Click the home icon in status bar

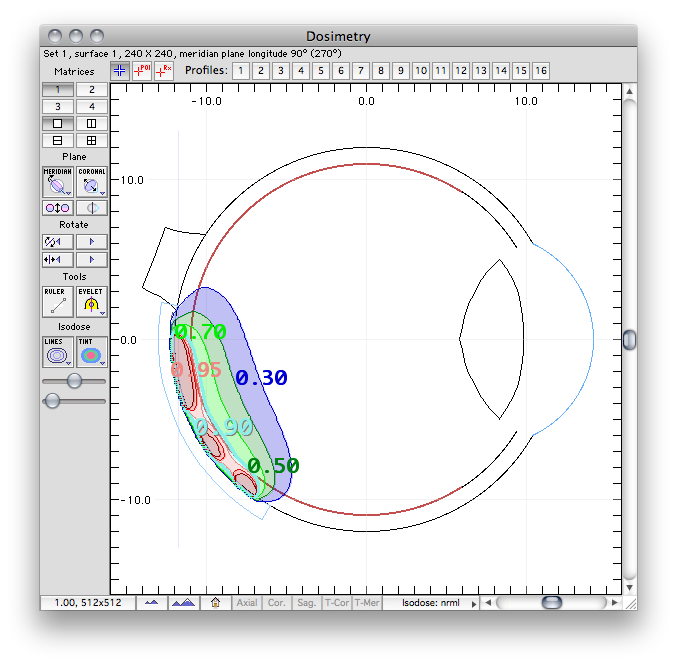(x=215, y=602)
